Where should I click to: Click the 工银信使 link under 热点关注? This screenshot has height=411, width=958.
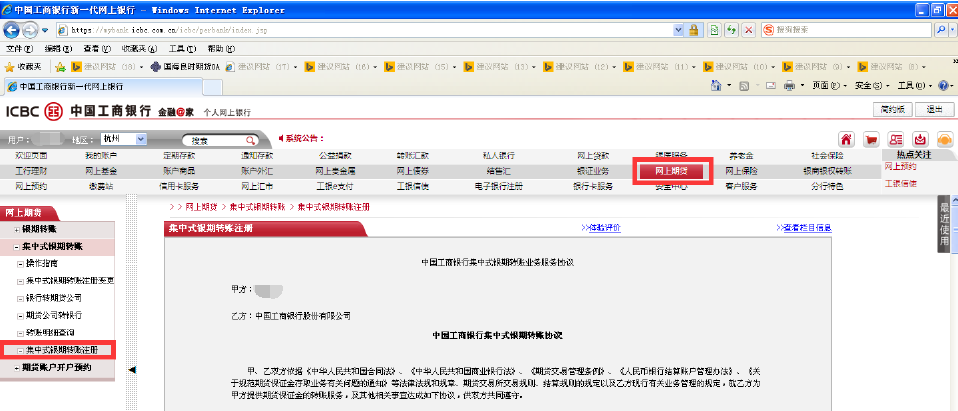(901, 183)
